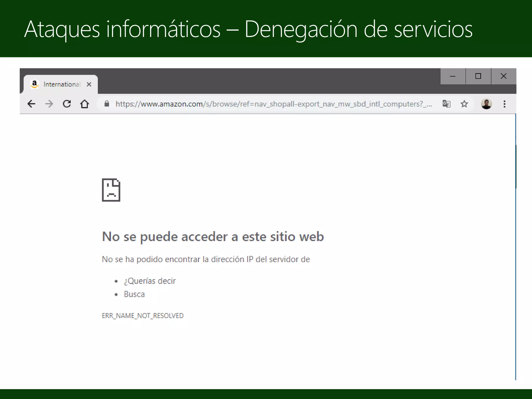
Task: Reload the Amazon page
Action: (67, 104)
